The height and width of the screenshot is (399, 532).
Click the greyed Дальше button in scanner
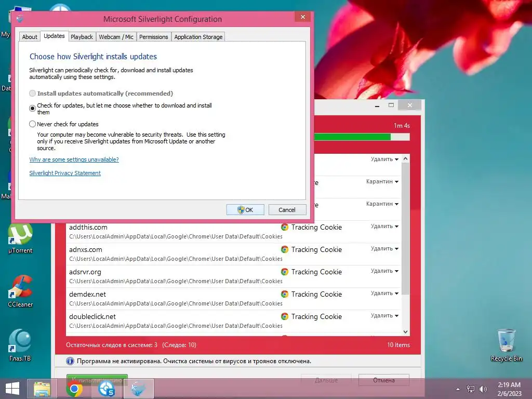[x=326, y=380]
